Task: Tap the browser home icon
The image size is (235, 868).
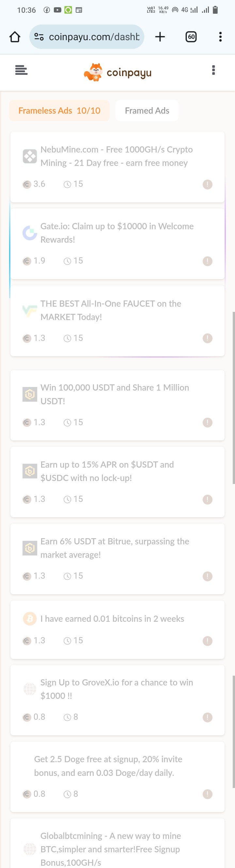Action: point(15,37)
